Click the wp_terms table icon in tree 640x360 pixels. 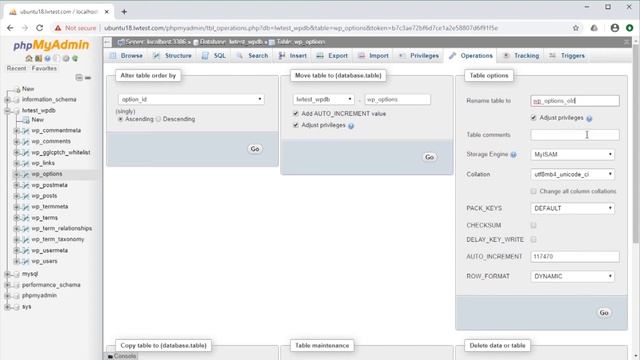(x=26, y=218)
